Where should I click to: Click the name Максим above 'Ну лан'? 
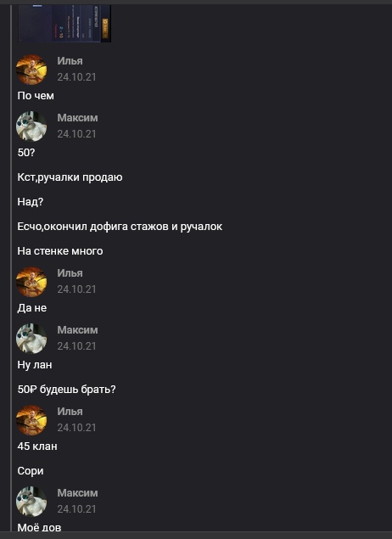pos(77,329)
